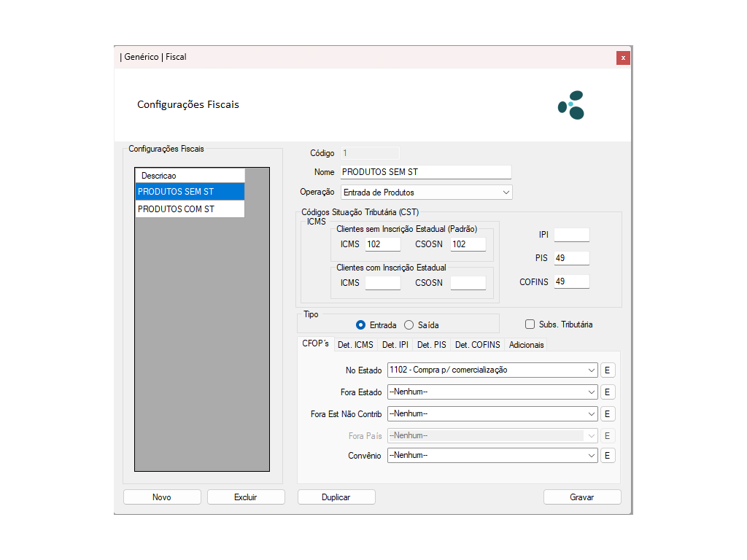Switch to the Det. ICMS tab
Screen dimensions: 747x560
355,345
